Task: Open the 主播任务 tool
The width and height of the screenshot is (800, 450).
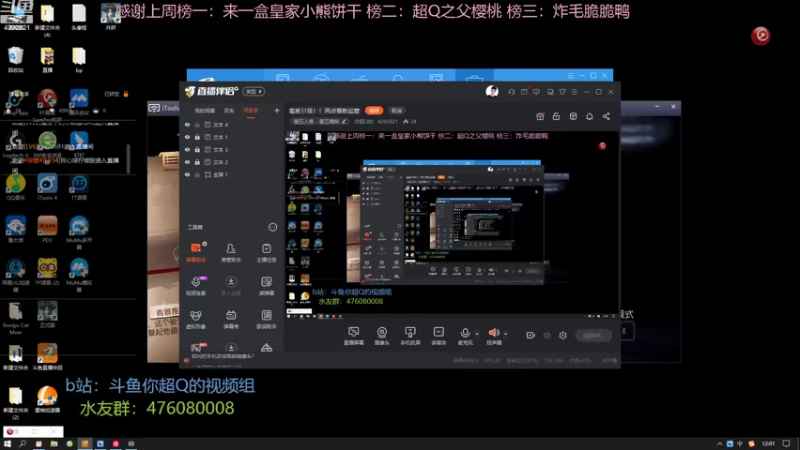Action: pyautogui.click(x=266, y=253)
